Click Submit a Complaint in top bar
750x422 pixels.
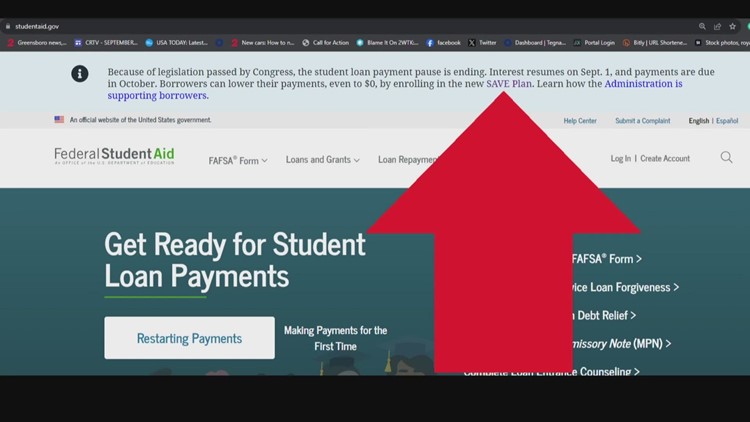point(642,121)
